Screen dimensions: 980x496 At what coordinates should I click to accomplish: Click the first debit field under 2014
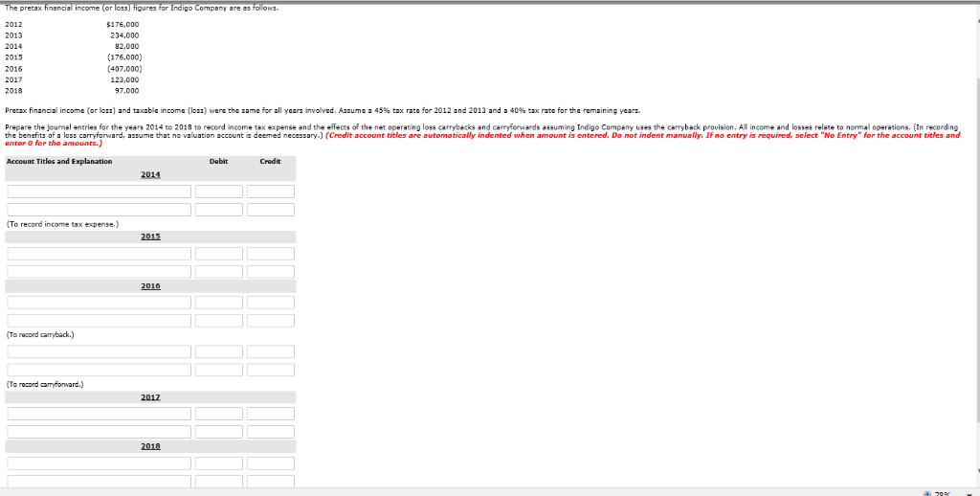[x=219, y=192]
